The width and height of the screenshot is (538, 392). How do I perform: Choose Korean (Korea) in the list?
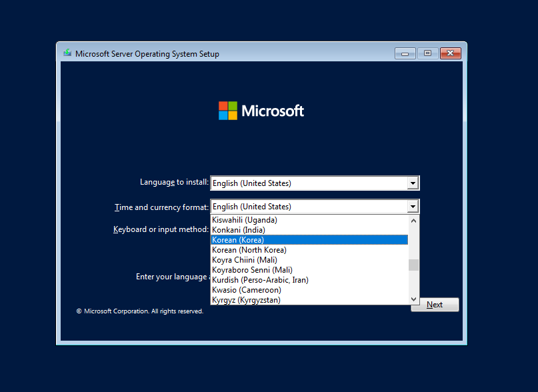[309, 240]
